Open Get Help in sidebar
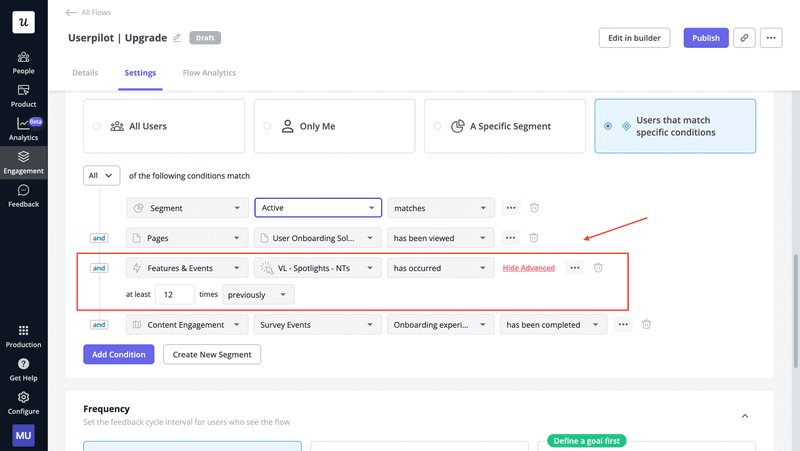Viewport: 800px width, 451px height. (x=23, y=370)
